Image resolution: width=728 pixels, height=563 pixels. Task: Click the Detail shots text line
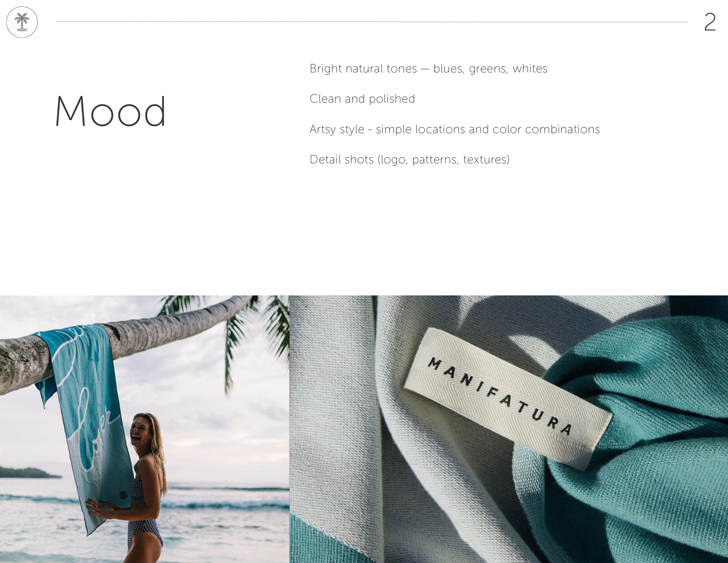[x=410, y=159]
